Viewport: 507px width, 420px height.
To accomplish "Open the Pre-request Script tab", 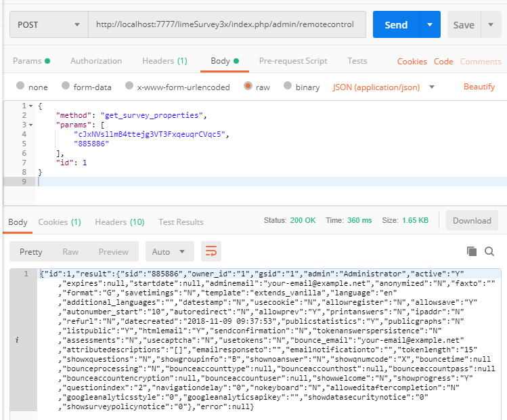I will click(x=293, y=61).
